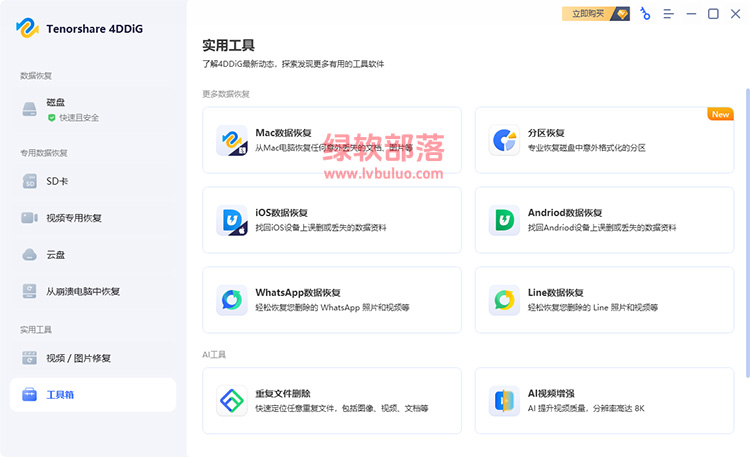Viewport: 750px width, 457px height.
Task: Click the 更多数据恢复 section label
Action: coord(226,94)
